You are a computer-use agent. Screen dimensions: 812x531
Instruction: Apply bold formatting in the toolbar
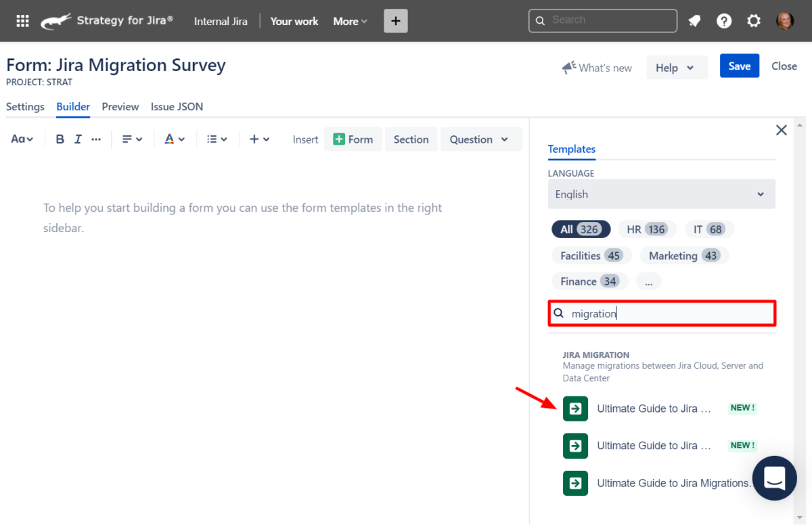[x=60, y=139]
